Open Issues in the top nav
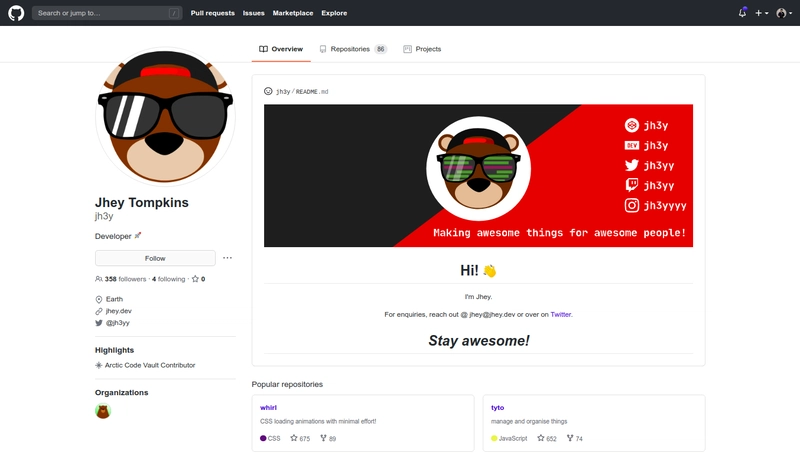The height and width of the screenshot is (453, 800). click(x=254, y=13)
